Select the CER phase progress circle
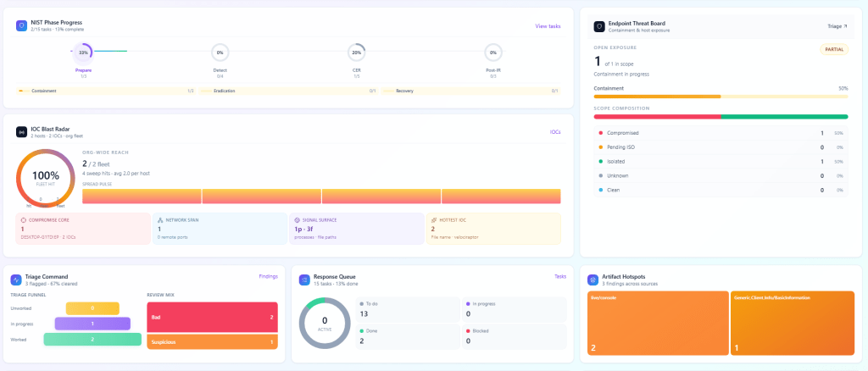 [357, 53]
